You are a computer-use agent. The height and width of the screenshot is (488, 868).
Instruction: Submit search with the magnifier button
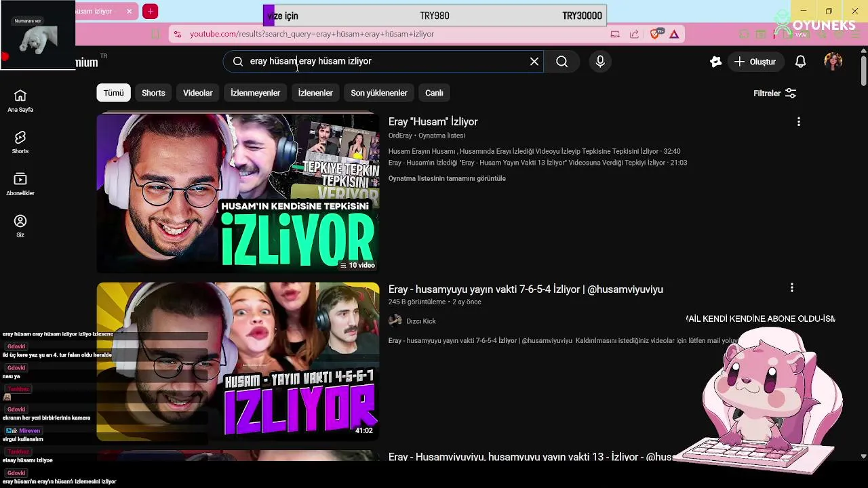562,62
